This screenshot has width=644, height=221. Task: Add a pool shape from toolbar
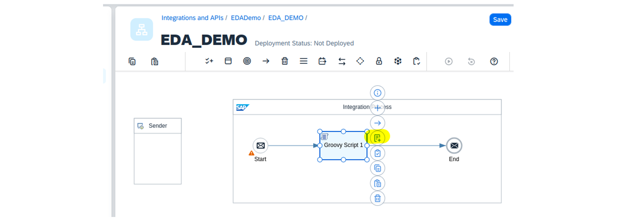pyautogui.click(x=228, y=61)
